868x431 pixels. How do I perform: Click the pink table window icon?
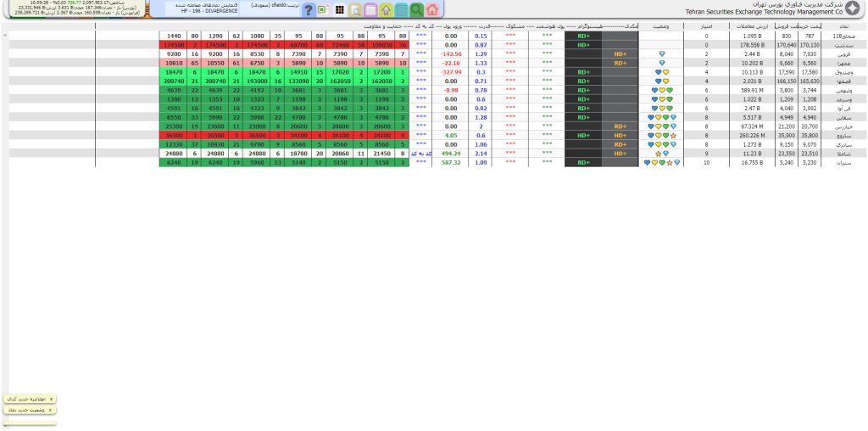(x=370, y=9)
